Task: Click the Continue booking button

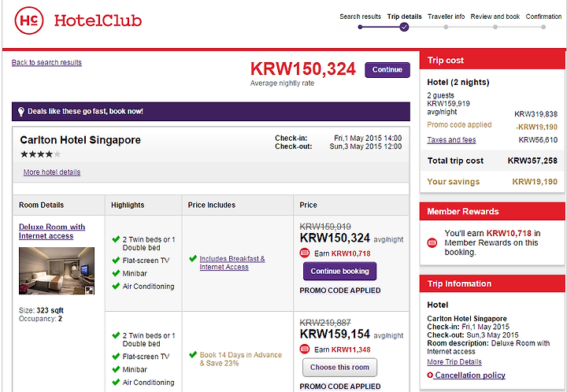Action: (340, 271)
